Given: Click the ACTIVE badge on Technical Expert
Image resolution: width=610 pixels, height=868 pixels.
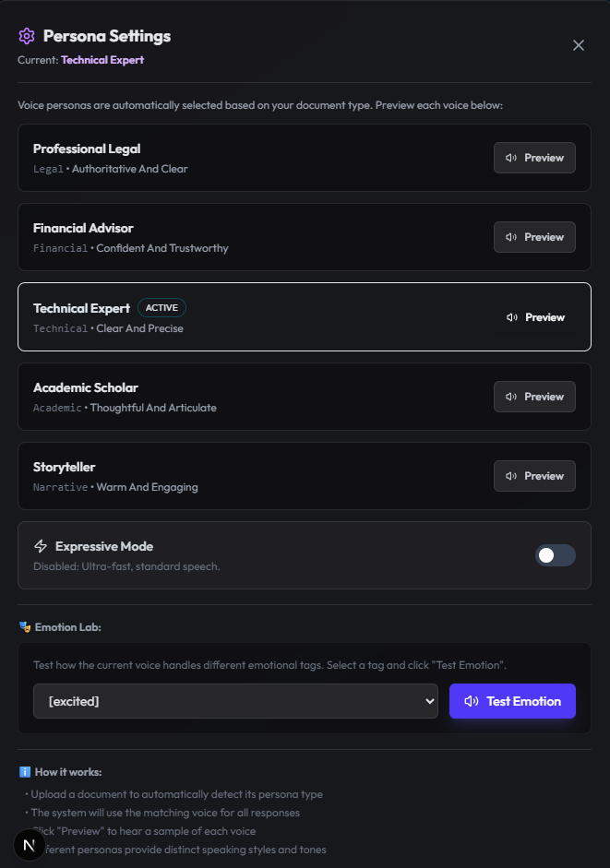Looking at the screenshot, I should (161, 307).
